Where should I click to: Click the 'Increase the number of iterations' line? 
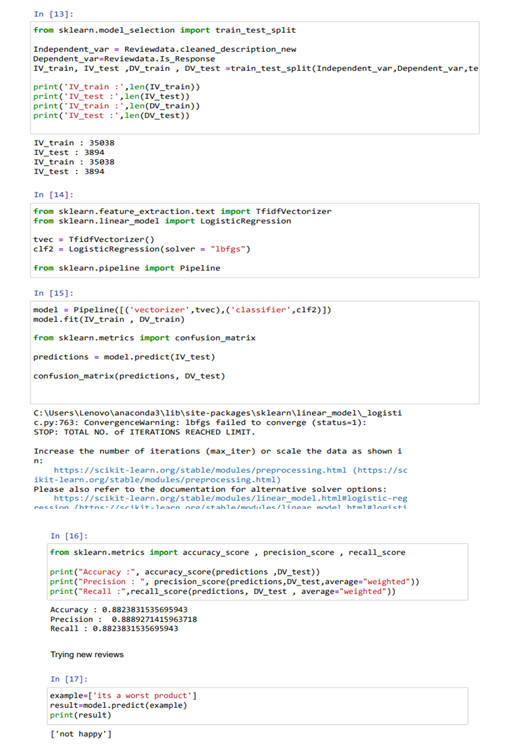pos(218,451)
